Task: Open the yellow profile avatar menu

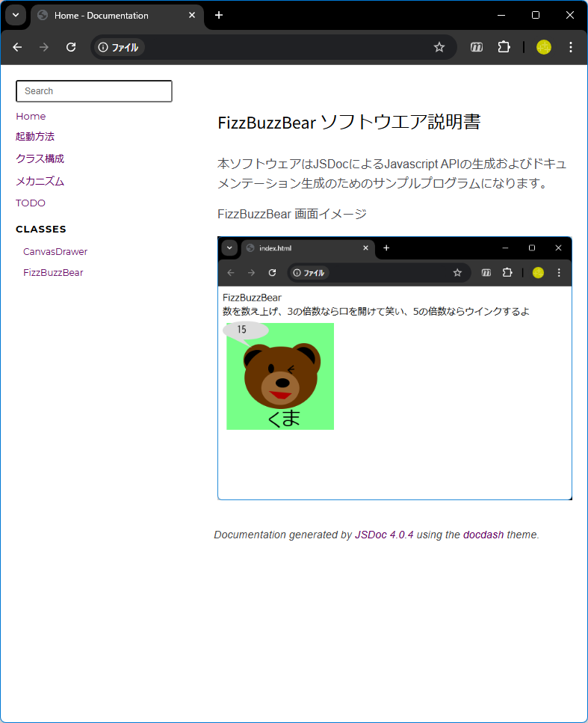Action: coord(543,47)
